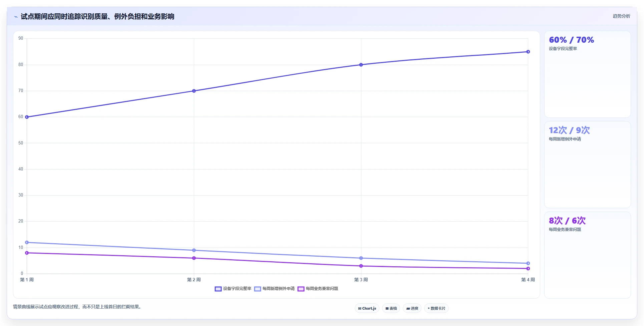
Task: Toggle 每周业务兼容问题 legend swatch
Action: (x=301, y=289)
